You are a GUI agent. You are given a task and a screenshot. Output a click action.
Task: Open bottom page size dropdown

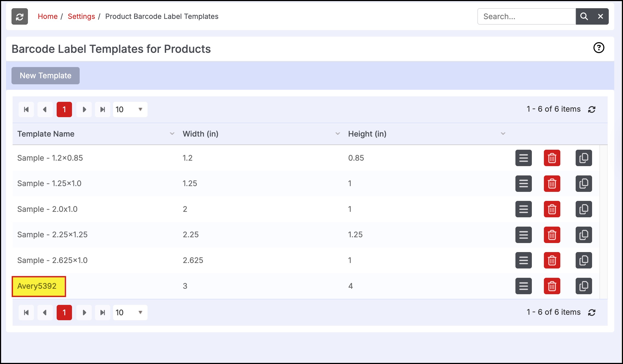coord(130,313)
